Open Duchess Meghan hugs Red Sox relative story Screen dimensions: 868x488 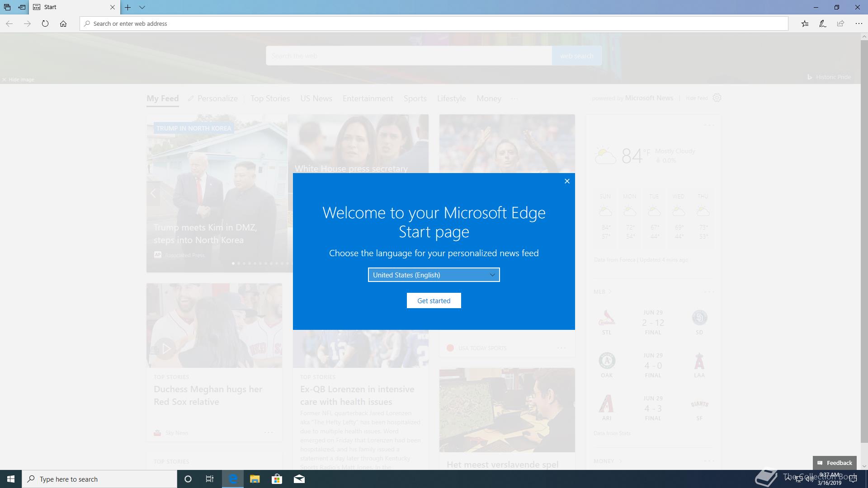tap(208, 395)
